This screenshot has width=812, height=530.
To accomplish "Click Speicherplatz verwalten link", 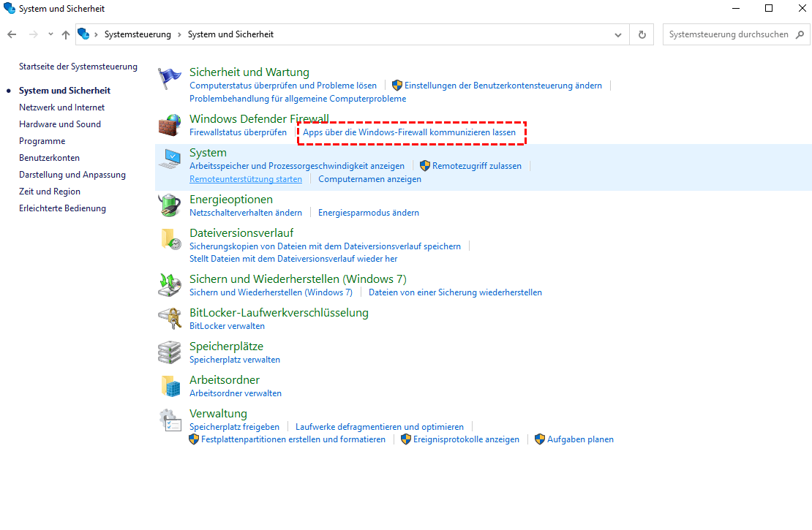I will point(235,360).
